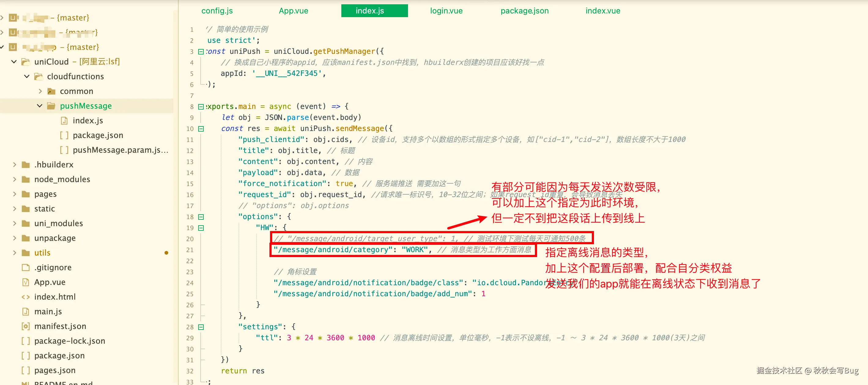Switch to the login.vue tab
The width and height of the screenshot is (868, 385).
pyautogui.click(x=446, y=11)
